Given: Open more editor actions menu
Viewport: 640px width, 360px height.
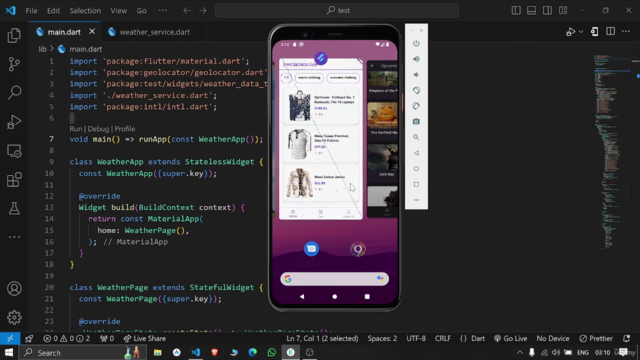Looking at the screenshot, I should (x=626, y=32).
